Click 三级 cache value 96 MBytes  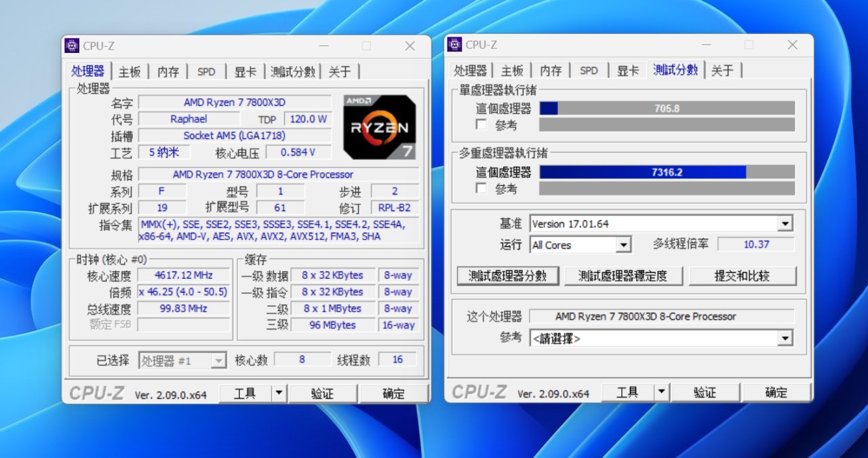pyautogui.click(x=333, y=326)
